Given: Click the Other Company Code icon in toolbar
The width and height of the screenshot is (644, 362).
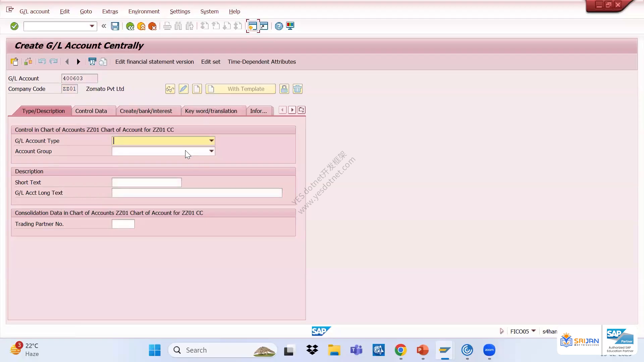Looking at the screenshot, I should click(14, 62).
